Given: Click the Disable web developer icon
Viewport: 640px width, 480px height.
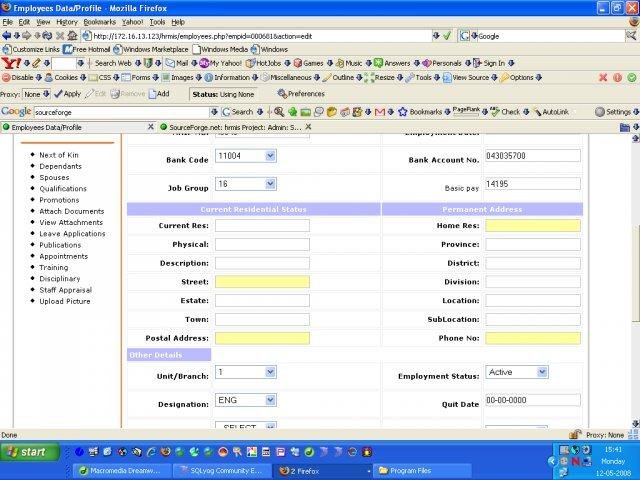Looking at the screenshot, I should tap(18, 78).
